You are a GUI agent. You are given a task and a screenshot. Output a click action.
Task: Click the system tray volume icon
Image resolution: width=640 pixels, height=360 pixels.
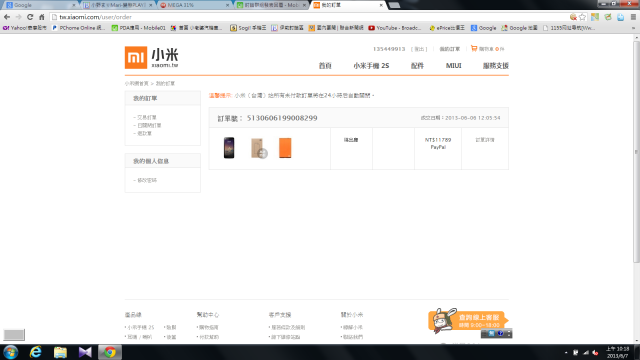(596, 352)
